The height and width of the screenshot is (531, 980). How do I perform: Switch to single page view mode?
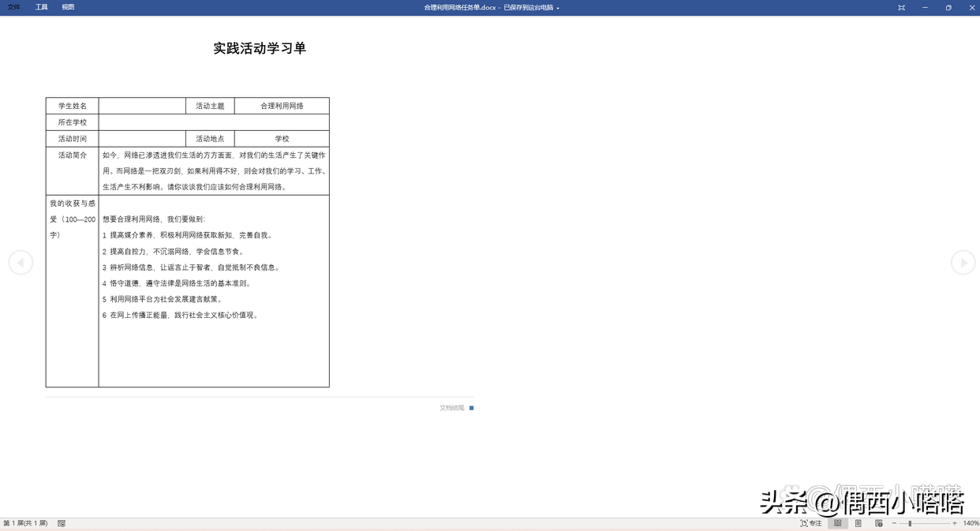(858, 523)
